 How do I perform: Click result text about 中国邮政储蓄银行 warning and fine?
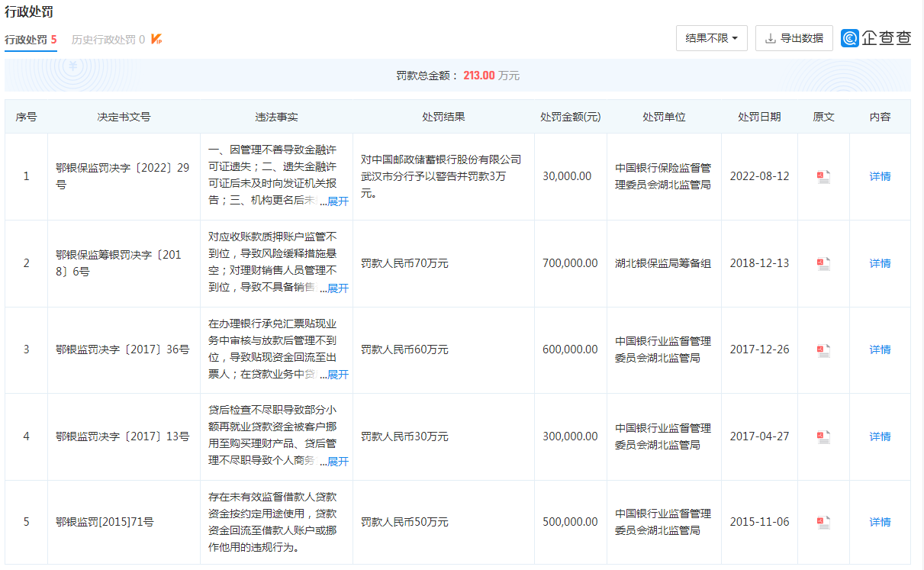441,177
